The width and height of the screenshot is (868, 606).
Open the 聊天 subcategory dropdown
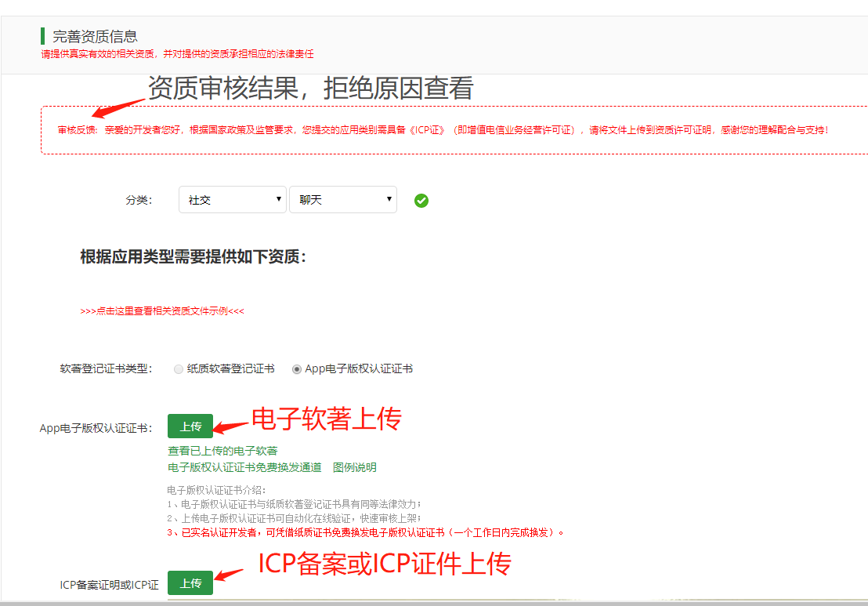tap(343, 199)
